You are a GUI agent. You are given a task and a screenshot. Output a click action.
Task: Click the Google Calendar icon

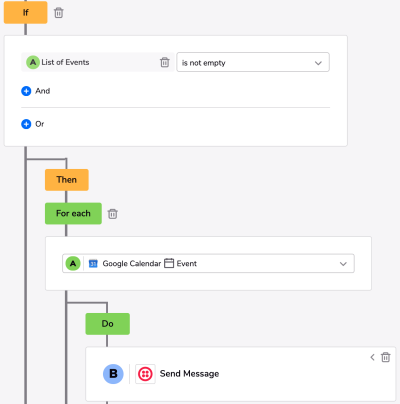coord(93,264)
